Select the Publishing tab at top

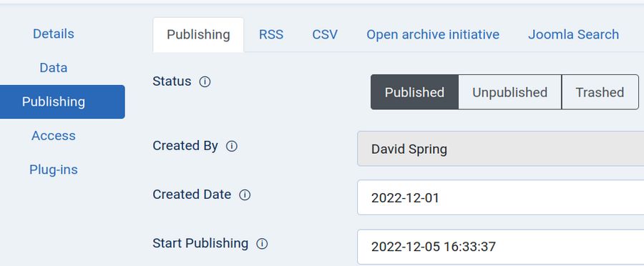pos(198,34)
